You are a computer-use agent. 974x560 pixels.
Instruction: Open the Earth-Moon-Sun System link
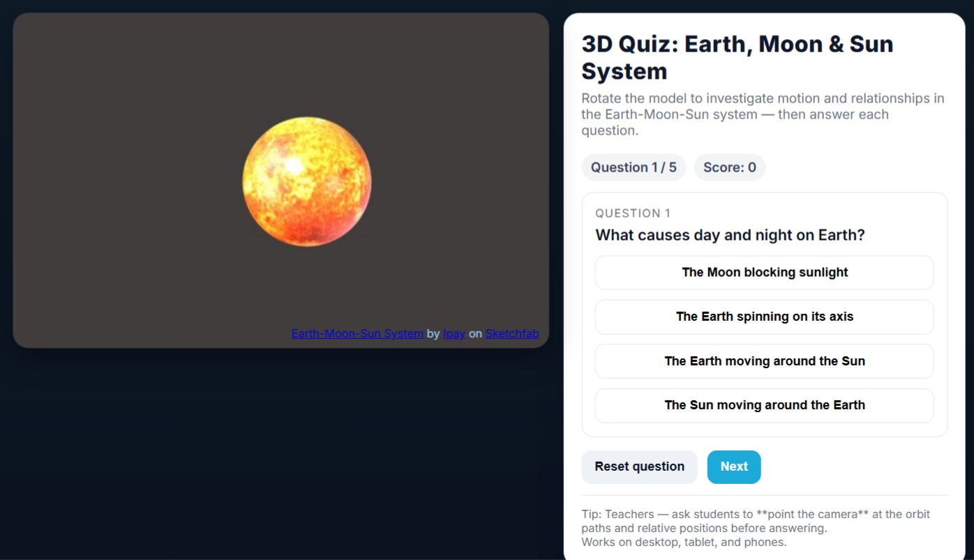[x=357, y=333]
